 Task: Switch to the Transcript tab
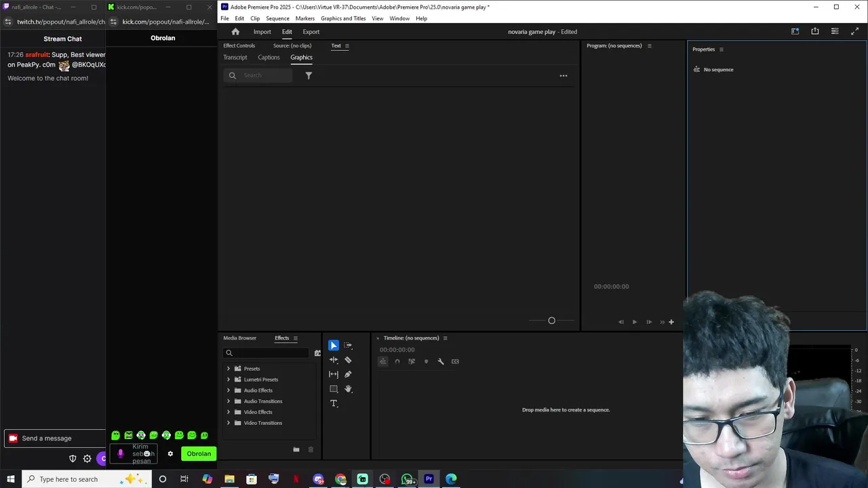coord(235,58)
